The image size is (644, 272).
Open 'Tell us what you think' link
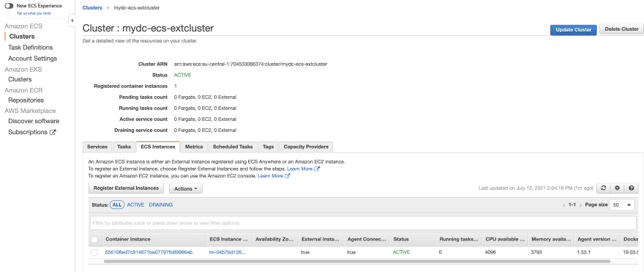click(34, 13)
